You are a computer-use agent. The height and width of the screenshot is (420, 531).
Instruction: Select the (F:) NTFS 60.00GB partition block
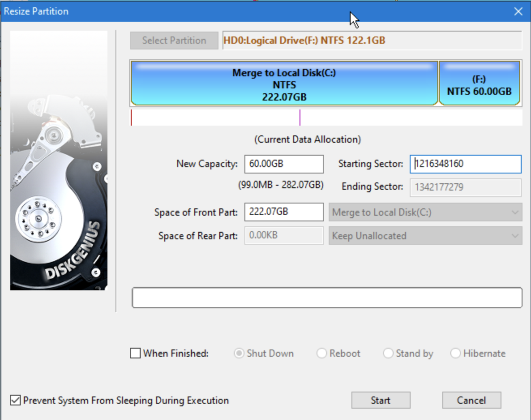coord(480,83)
